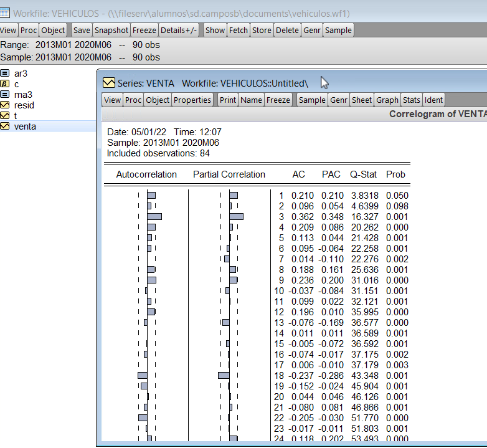The image size is (487, 448).
Task: Click the c coefficient vector icon
Action: pos(4,84)
